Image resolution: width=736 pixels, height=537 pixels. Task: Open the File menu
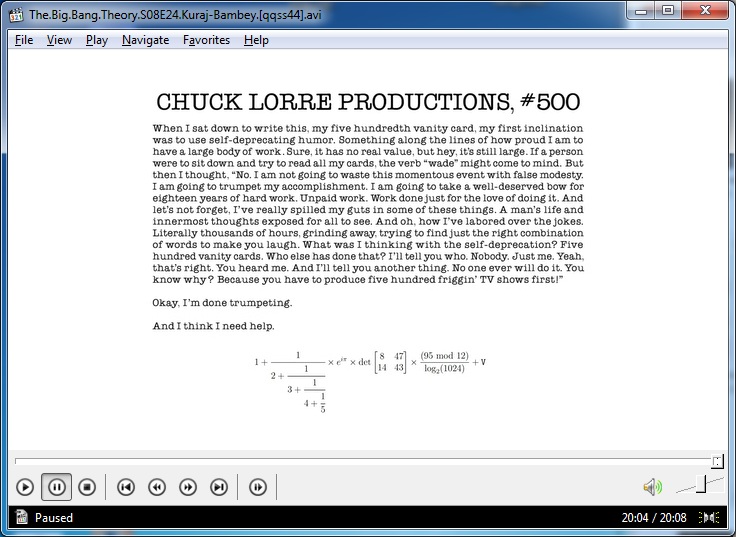(x=24, y=40)
